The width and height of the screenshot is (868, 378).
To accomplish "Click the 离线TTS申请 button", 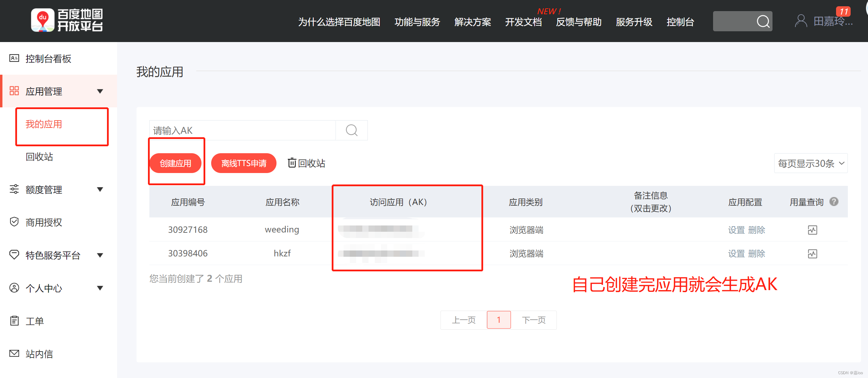I will point(243,163).
